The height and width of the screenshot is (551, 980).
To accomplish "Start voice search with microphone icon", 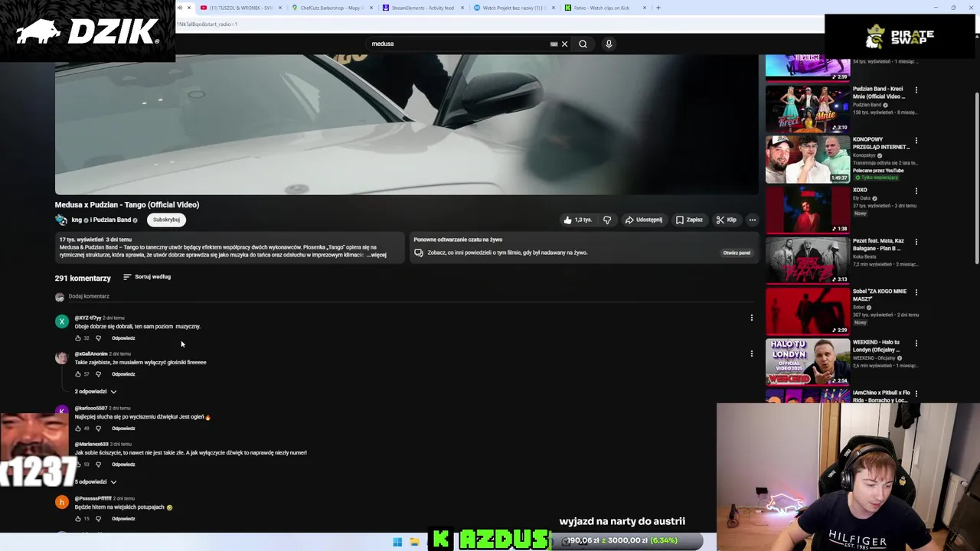I will pyautogui.click(x=609, y=44).
